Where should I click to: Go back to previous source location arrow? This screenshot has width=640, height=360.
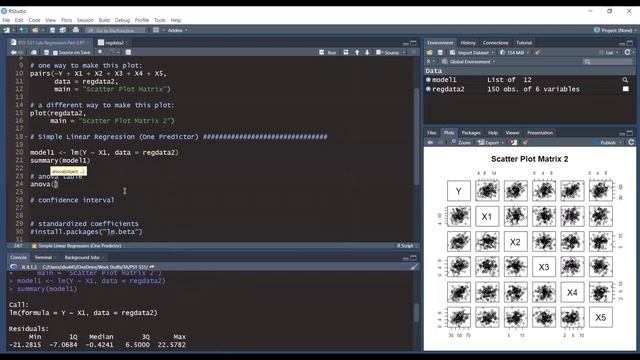[x=13, y=52]
